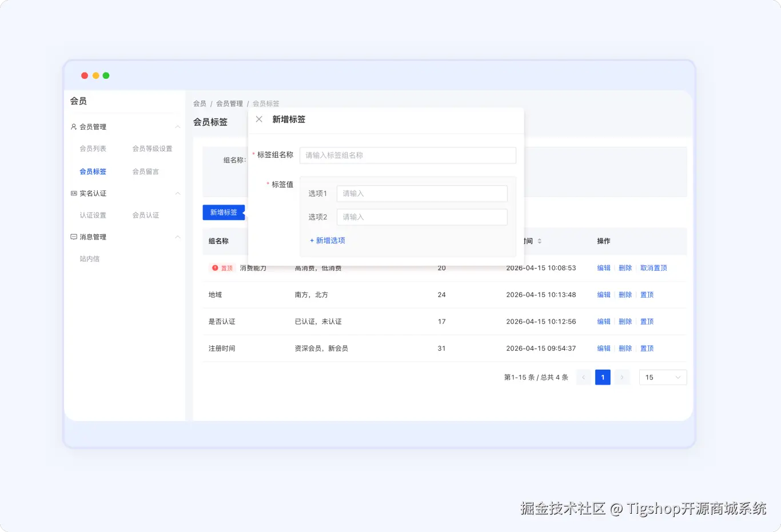Click 取消置顶 for 消费能力 row

tap(654, 268)
